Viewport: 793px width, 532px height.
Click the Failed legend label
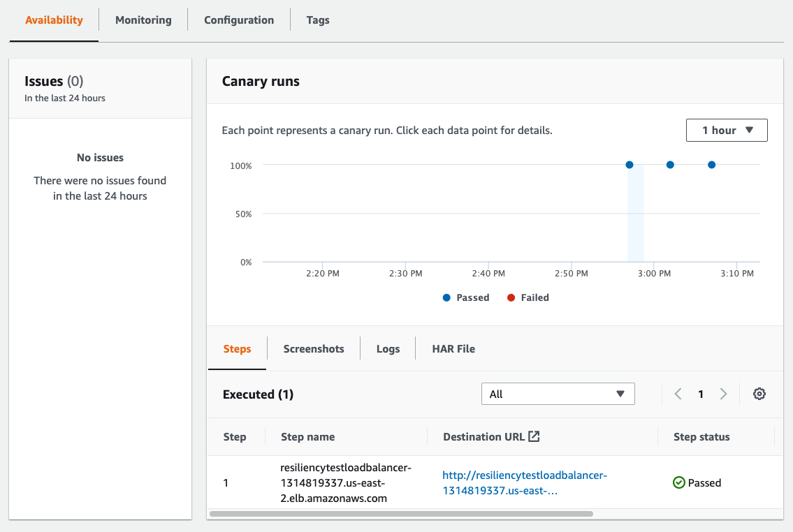pos(534,297)
